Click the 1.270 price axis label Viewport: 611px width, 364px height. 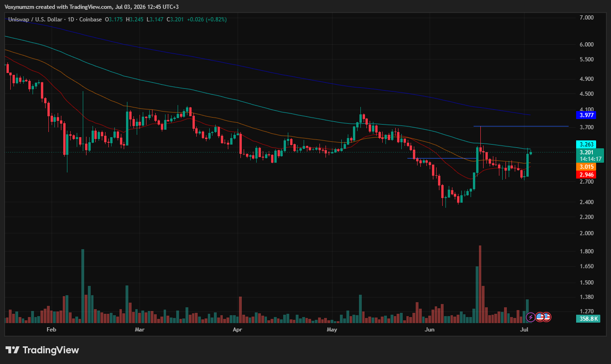tap(587, 311)
